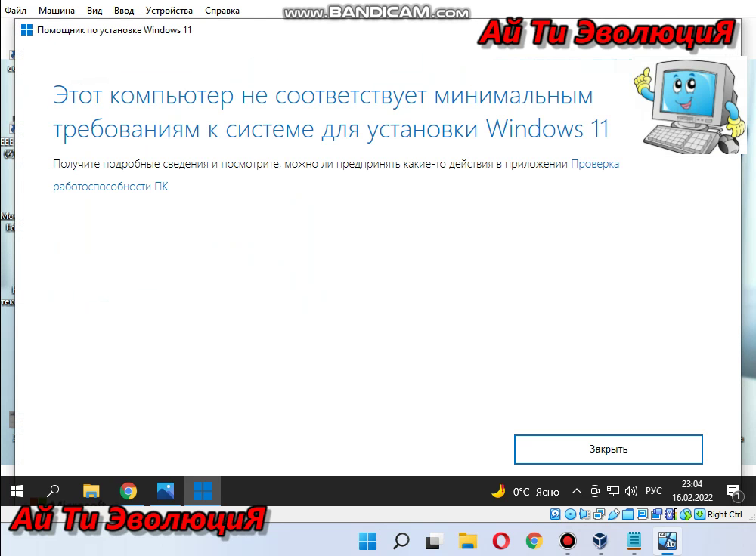This screenshot has width=756, height=556.
Task: Click the VirtualBox hard disk status icon
Action: 555,514
